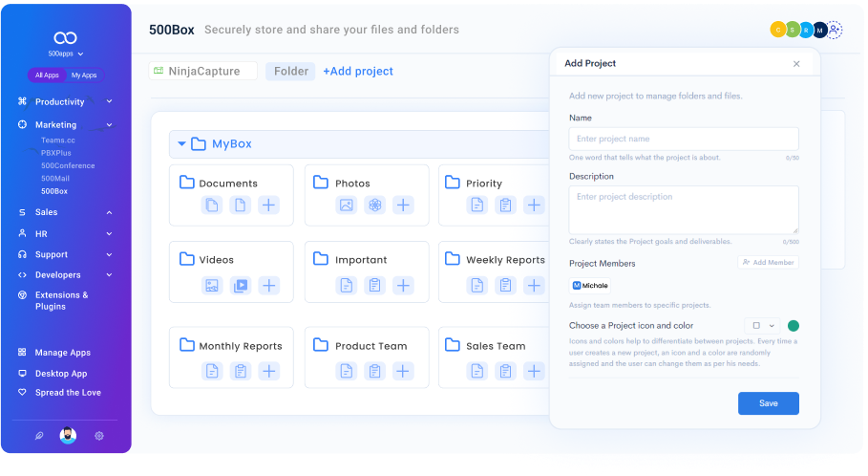Click the add user icon in header
The height and width of the screenshot is (476, 868).
(x=835, y=30)
